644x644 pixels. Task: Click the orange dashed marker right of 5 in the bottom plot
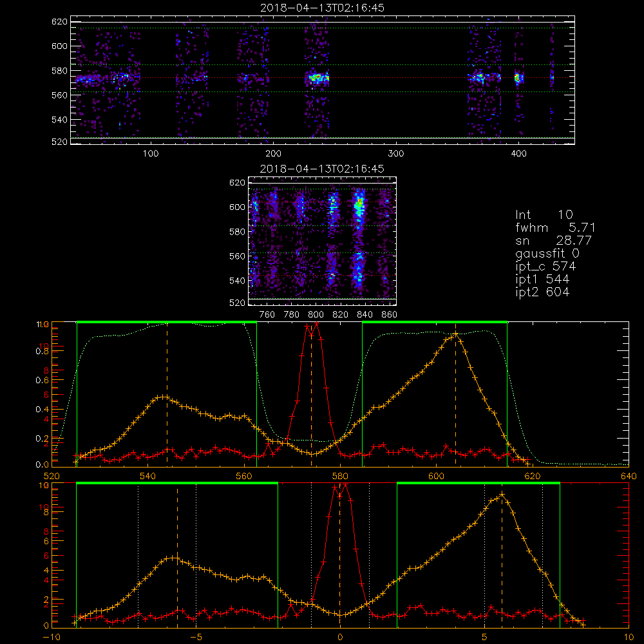click(x=502, y=556)
